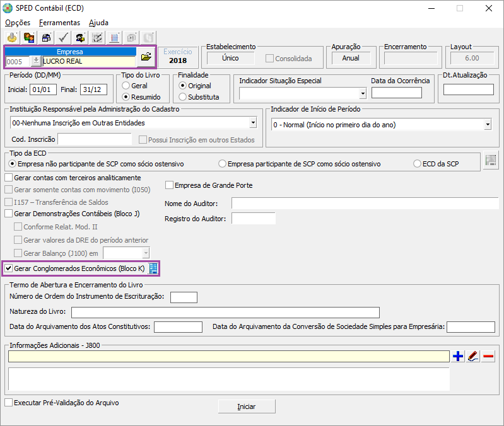
Task: Toggle Gerar Demonstrações Contábeis (Bloco J)
Action: pos(73,214)
